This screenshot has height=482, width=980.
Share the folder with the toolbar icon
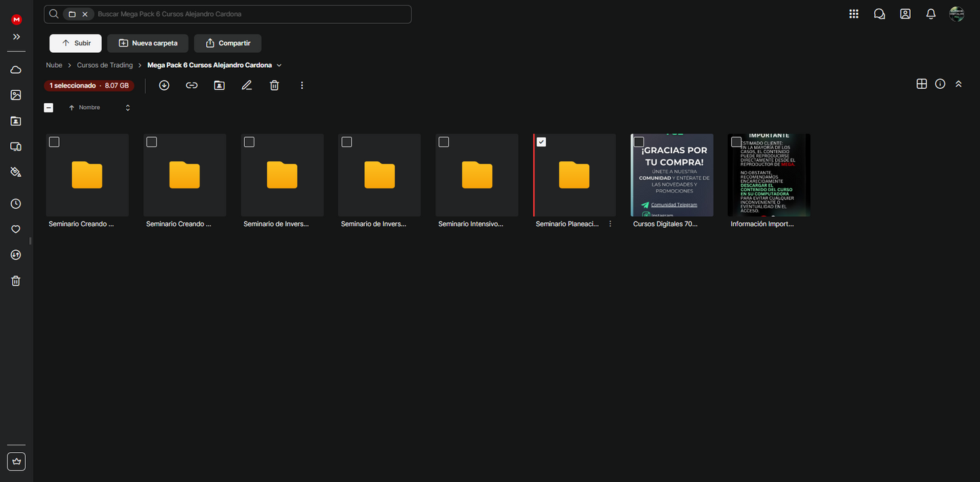pyautogui.click(x=219, y=85)
